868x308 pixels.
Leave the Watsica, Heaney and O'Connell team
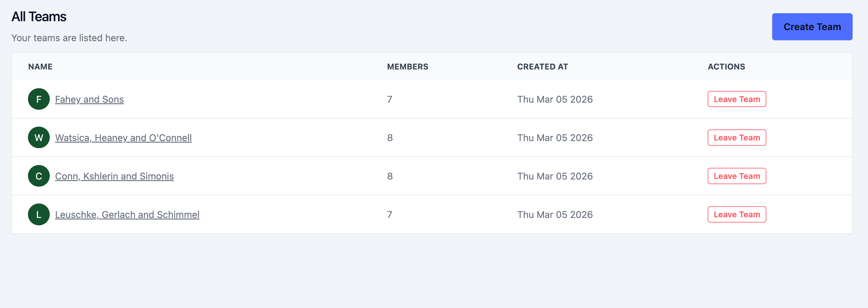(x=737, y=137)
